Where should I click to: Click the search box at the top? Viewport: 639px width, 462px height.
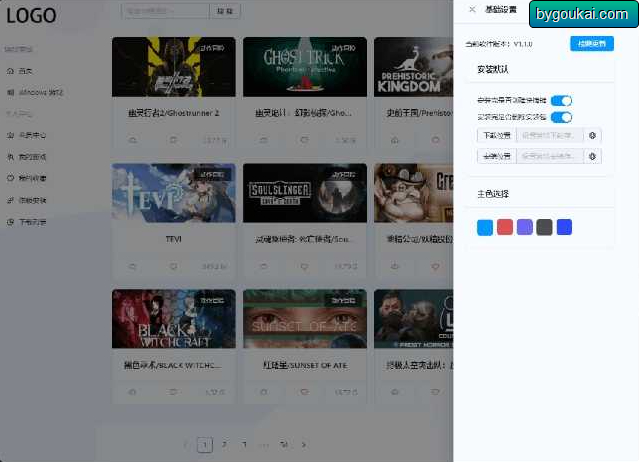pos(165,11)
